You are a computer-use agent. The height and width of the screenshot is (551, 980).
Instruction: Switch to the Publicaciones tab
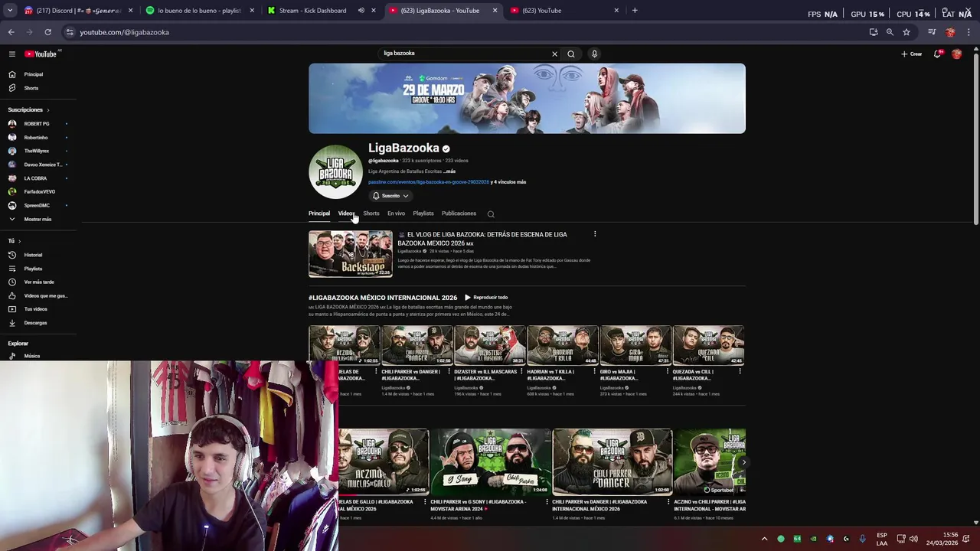(459, 214)
